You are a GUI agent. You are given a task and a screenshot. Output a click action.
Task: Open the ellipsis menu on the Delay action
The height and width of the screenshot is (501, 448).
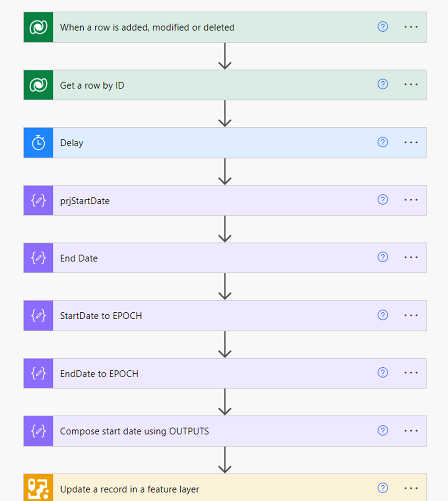coord(410,142)
